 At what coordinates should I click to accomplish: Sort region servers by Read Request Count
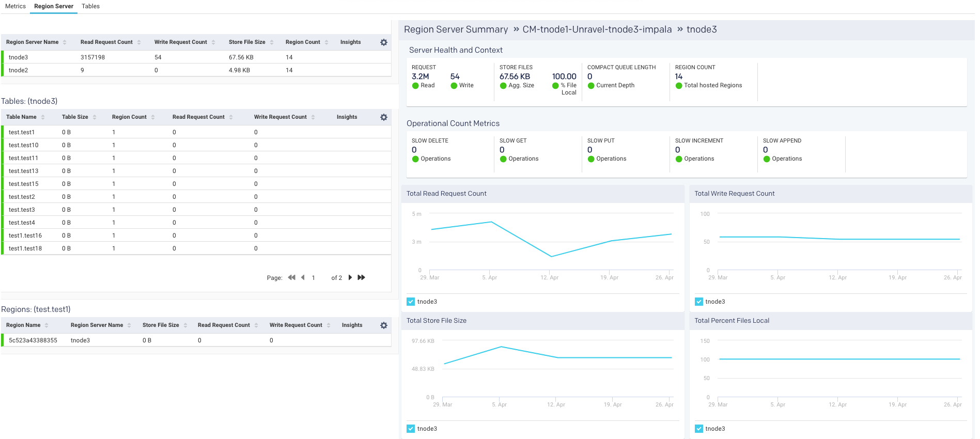(139, 42)
